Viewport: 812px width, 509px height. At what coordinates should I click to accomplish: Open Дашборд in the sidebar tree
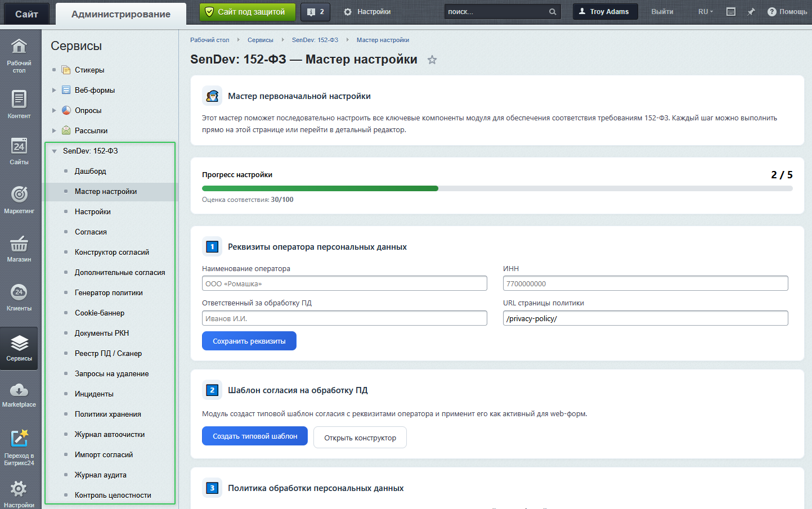[x=91, y=171]
